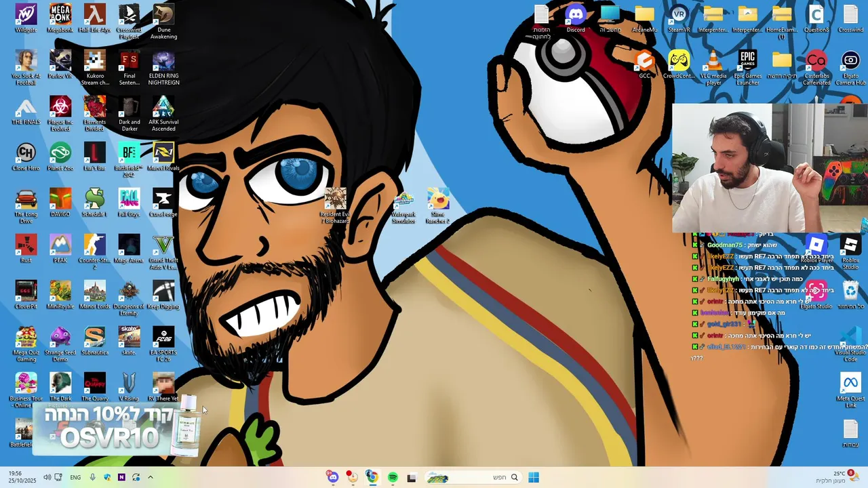Launch skate. from the desktop
This screenshot has width=868, height=488.
tap(129, 341)
